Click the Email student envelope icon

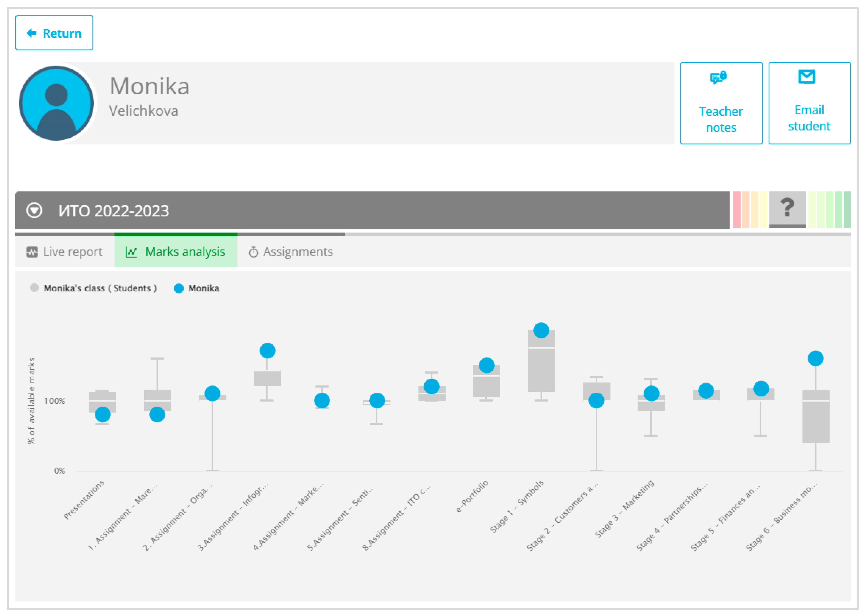(807, 77)
